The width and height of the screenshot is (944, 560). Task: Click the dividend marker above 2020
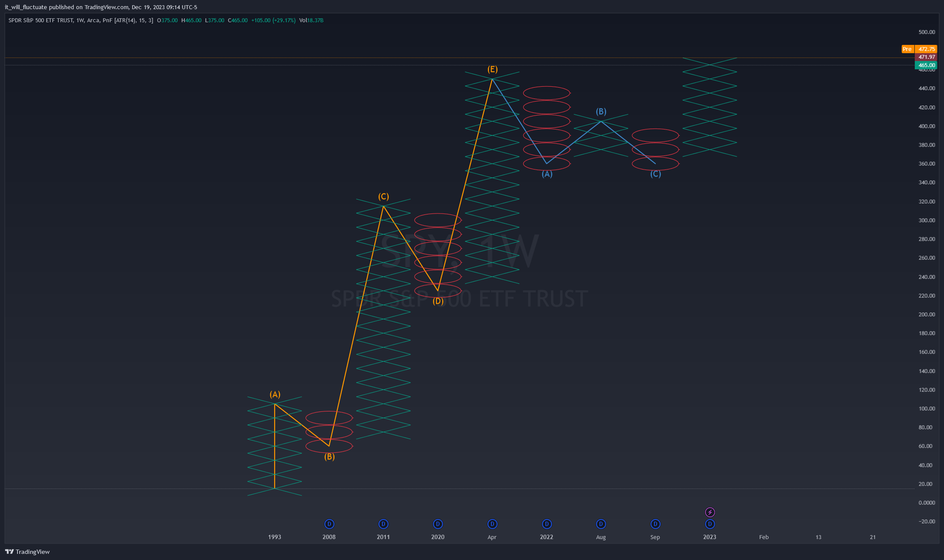point(438,524)
